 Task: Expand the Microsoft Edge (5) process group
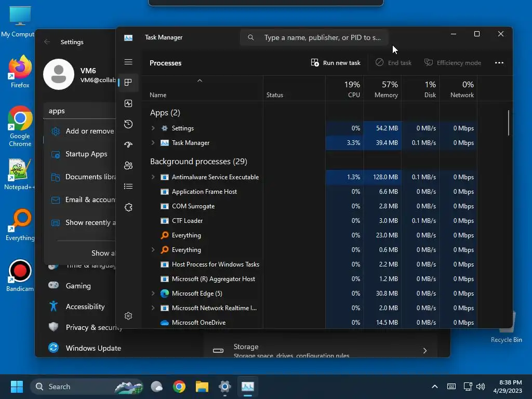pyautogui.click(x=153, y=293)
